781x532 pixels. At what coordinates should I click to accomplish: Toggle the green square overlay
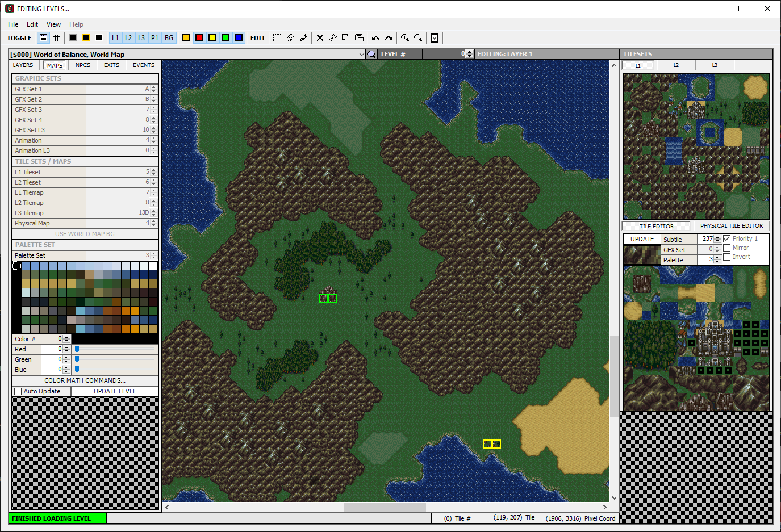click(225, 38)
